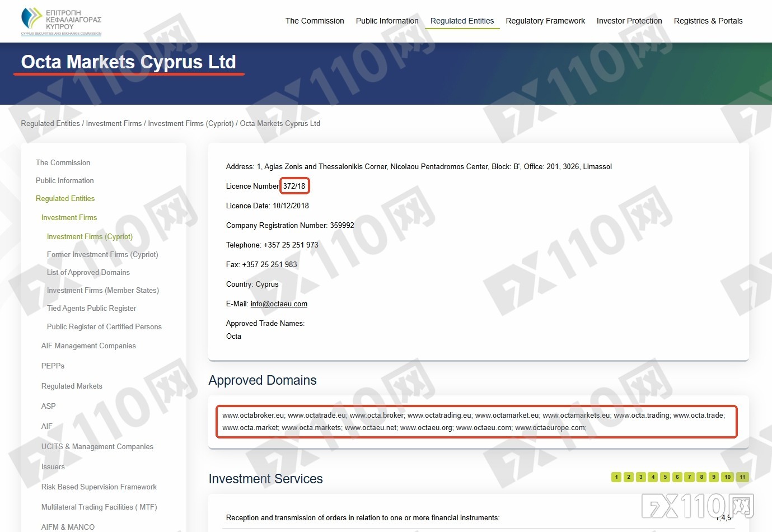This screenshot has width=772, height=532.
Task: Open Public Information top menu
Action: (387, 21)
